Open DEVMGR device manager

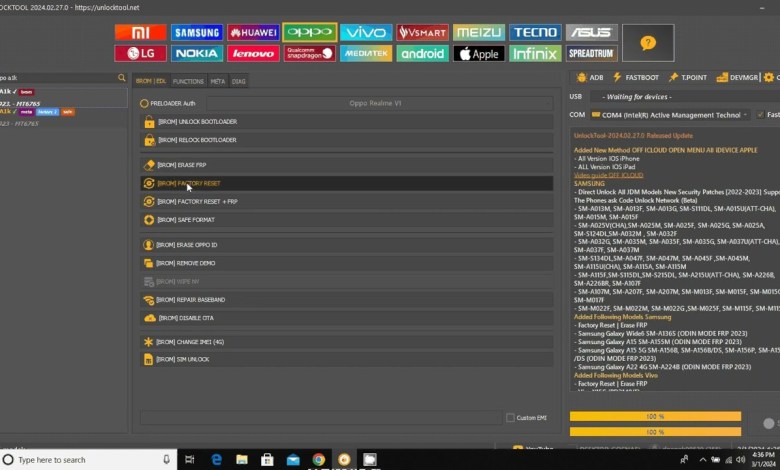click(x=737, y=78)
